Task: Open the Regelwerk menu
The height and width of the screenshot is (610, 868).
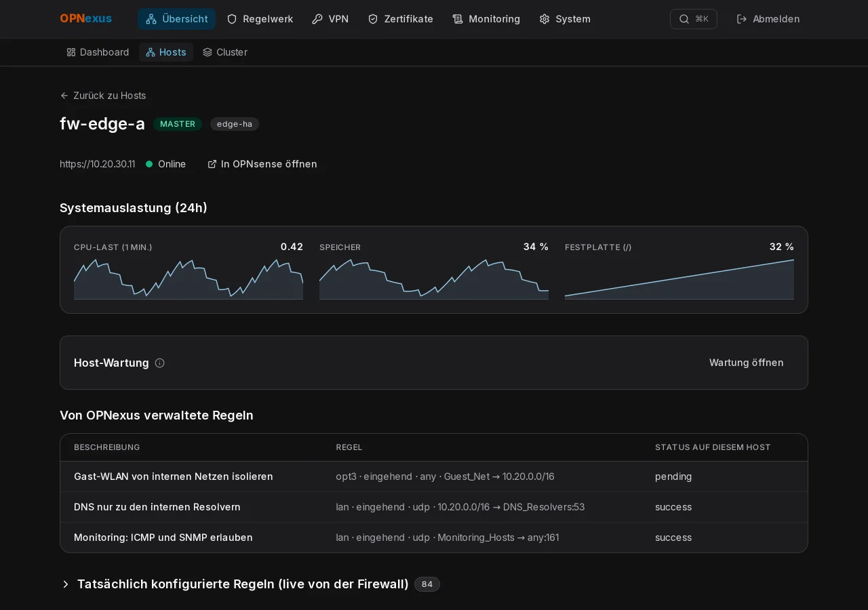Action: pyautogui.click(x=260, y=19)
